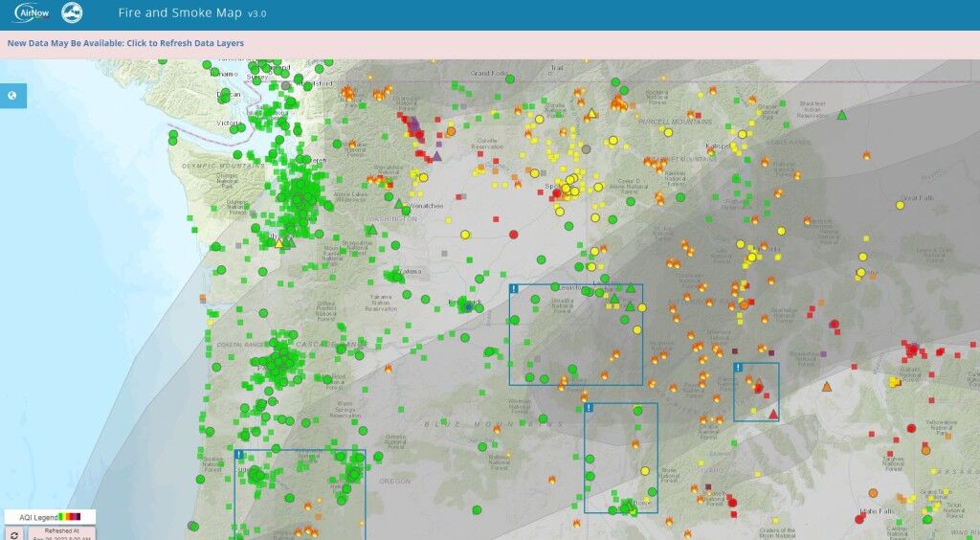Image resolution: width=980 pixels, height=540 pixels.
Task: Click alert icon on the Umatilla National Forest box
Action: coord(514,289)
